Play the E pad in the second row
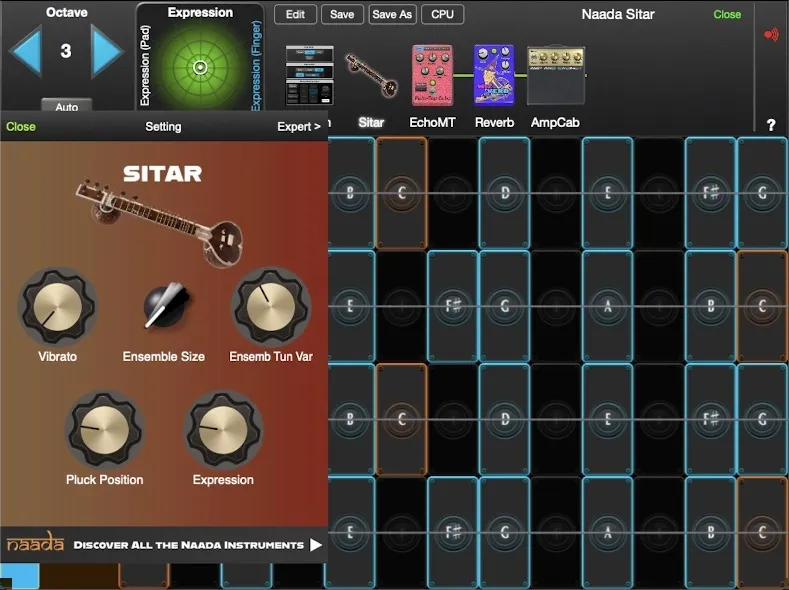This screenshot has width=789, height=590. 351,306
